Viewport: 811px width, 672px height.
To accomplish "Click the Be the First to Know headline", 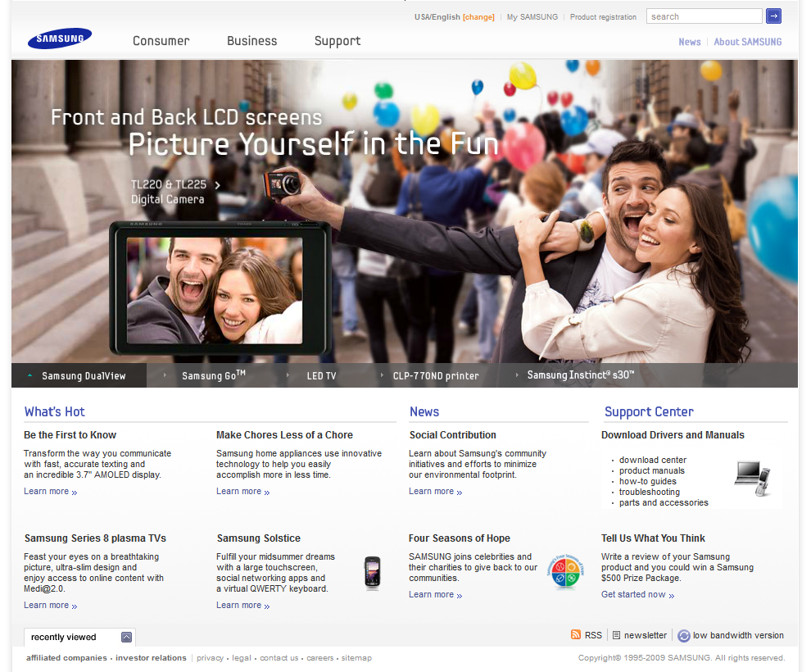I will 70,435.
